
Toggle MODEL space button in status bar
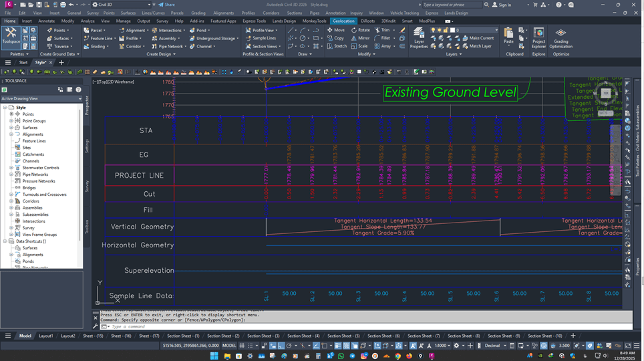pos(228,346)
